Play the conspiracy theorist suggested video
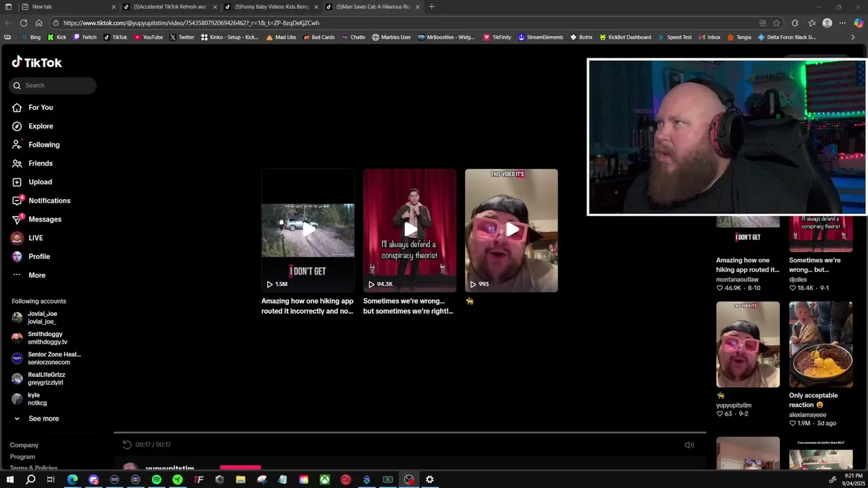The width and height of the screenshot is (868, 488). tap(410, 230)
